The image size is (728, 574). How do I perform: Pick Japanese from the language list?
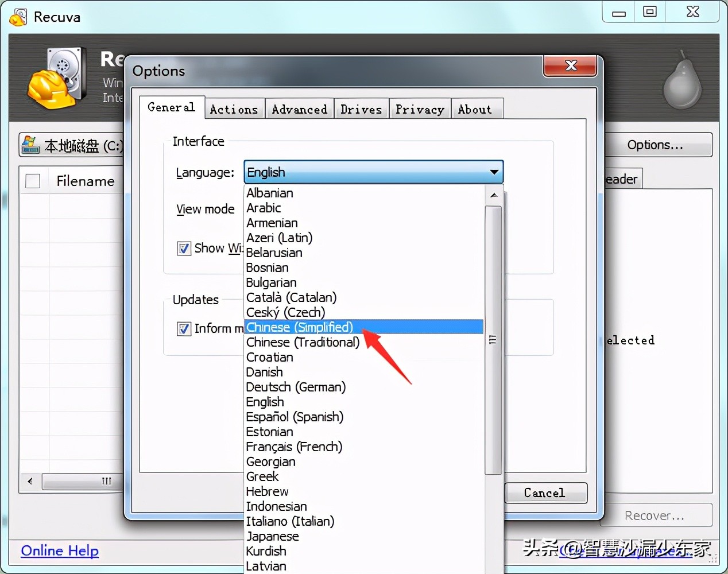point(272,536)
